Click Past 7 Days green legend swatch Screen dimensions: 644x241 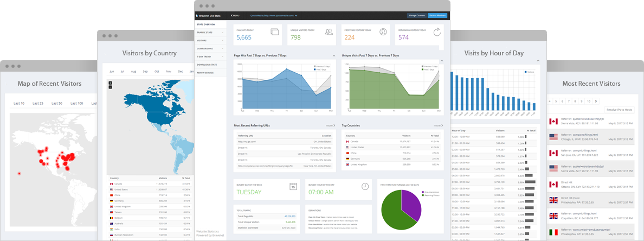pos(423,70)
